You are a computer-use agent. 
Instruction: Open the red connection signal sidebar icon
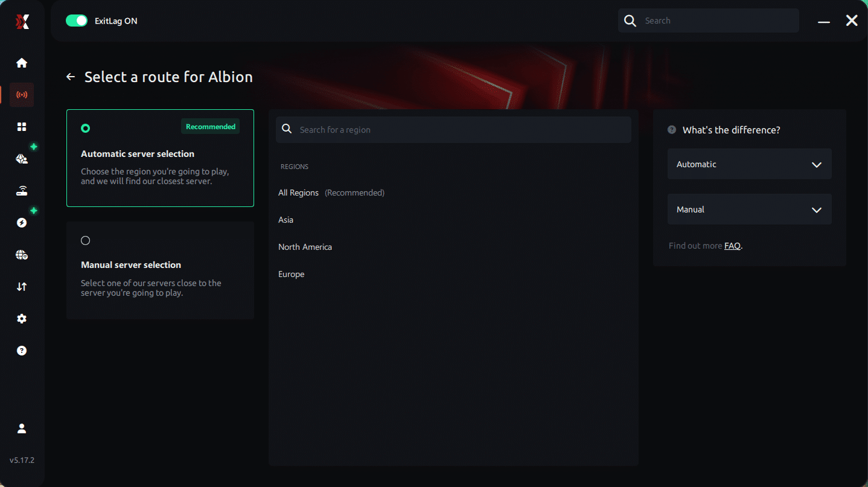tap(22, 95)
